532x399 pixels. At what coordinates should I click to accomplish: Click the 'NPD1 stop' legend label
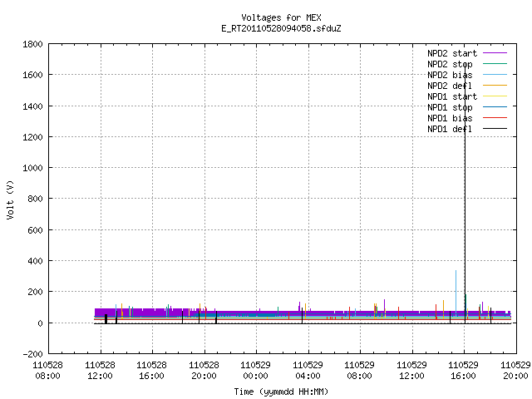coord(450,107)
